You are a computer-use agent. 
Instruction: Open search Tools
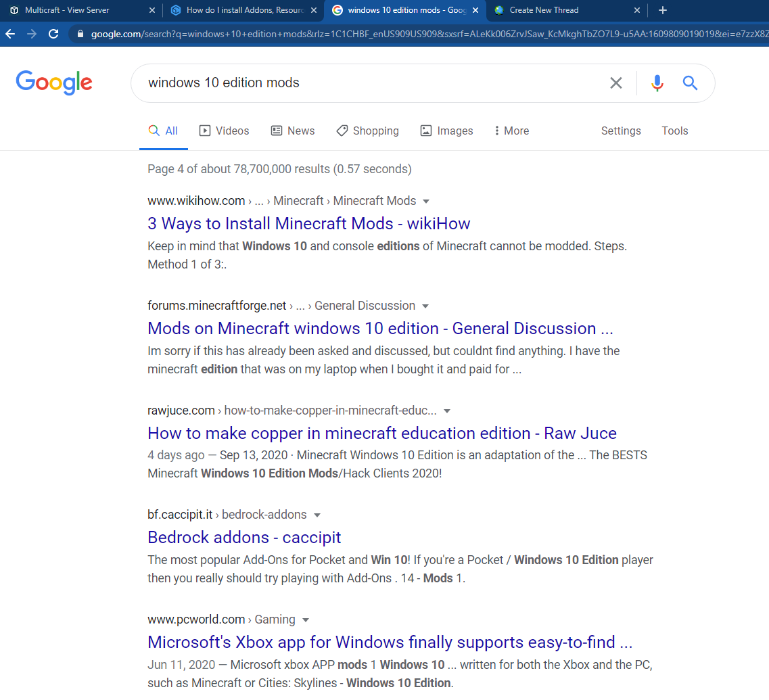click(x=675, y=131)
